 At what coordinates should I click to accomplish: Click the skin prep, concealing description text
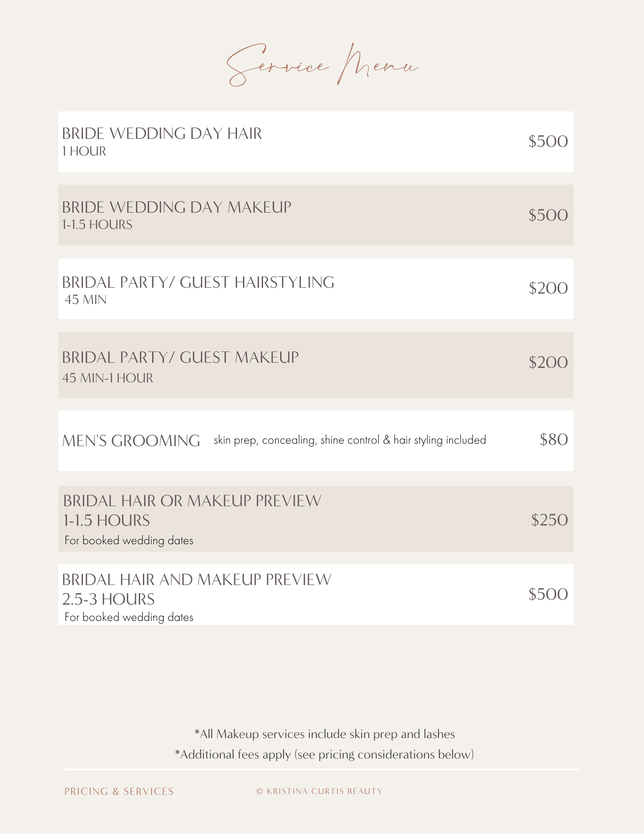[350, 440]
